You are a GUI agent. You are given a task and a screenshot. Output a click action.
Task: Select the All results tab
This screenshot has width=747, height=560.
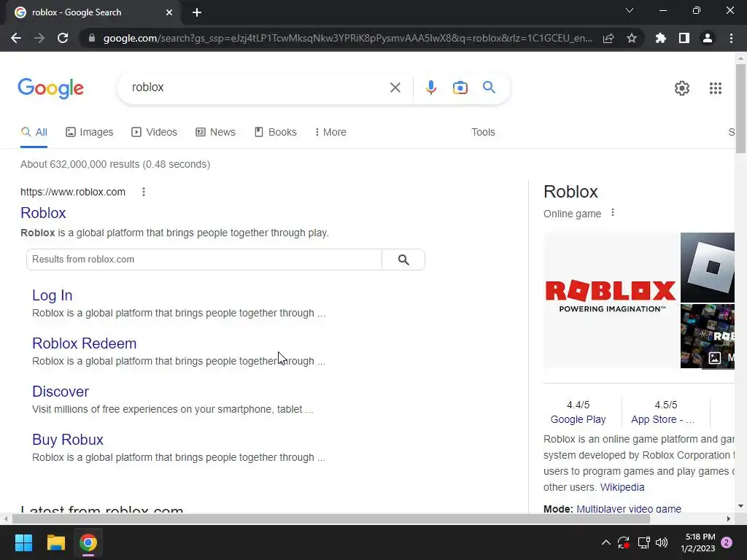tap(34, 132)
